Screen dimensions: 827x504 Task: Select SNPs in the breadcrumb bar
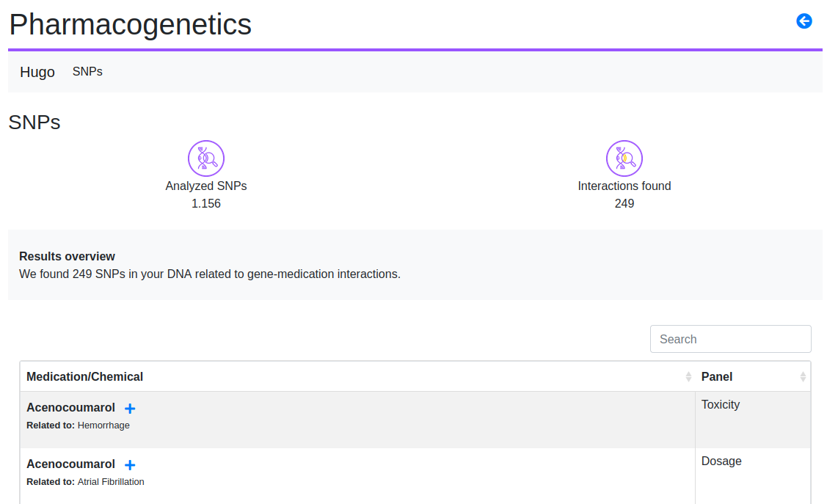87,72
